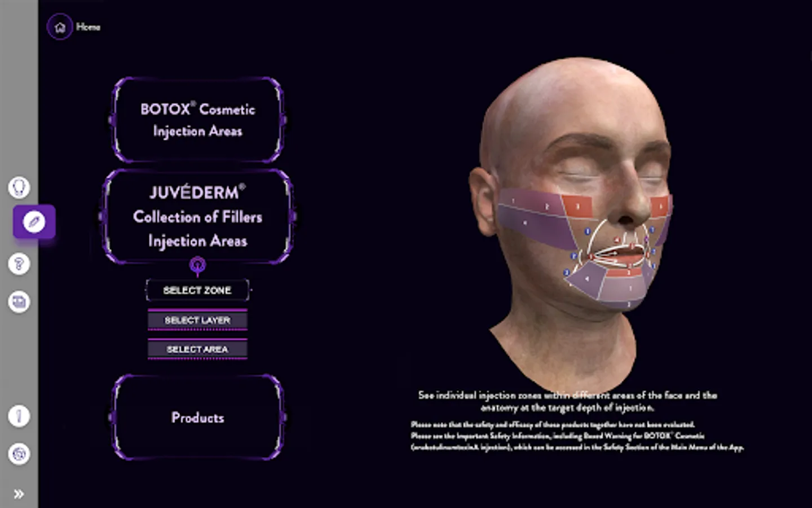Open the Products panel
Viewport: 812px width, 508px height.
coord(197,418)
